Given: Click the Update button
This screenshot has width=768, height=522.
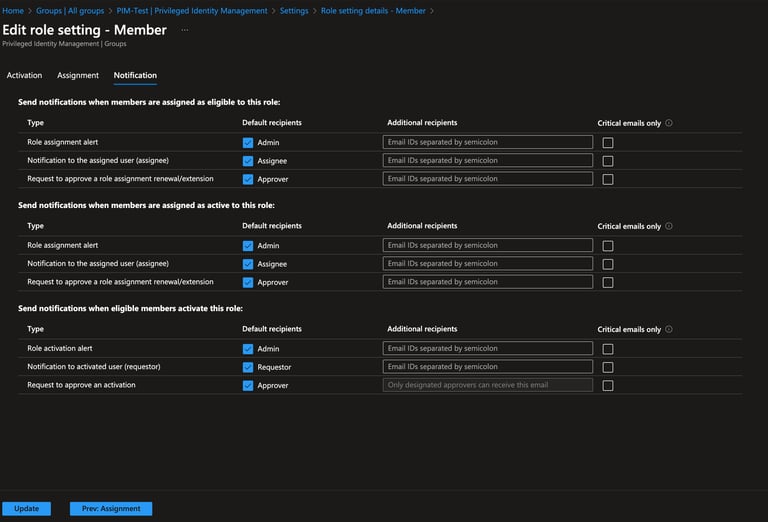Looking at the screenshot, I should 26,508.
